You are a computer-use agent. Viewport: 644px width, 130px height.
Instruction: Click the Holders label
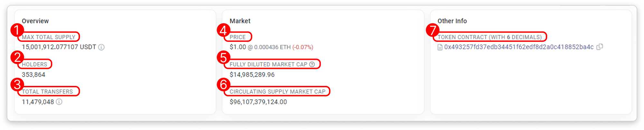click(x=34, y=64)
